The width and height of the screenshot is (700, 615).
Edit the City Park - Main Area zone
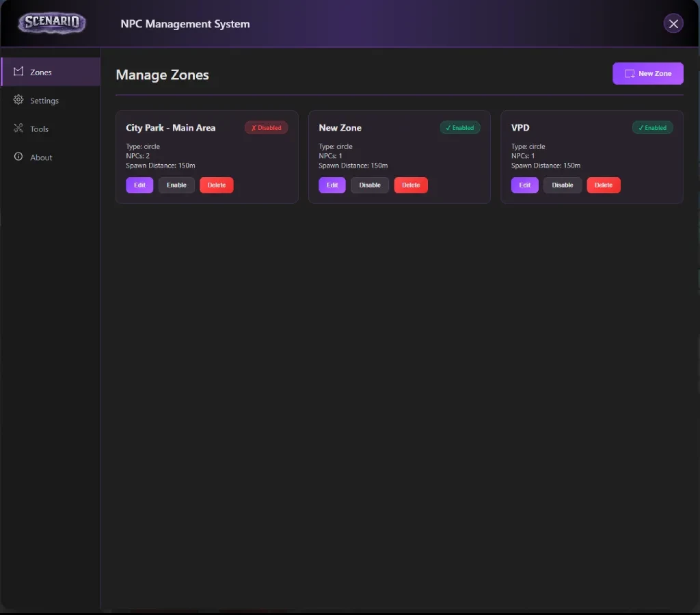point(139,185)
